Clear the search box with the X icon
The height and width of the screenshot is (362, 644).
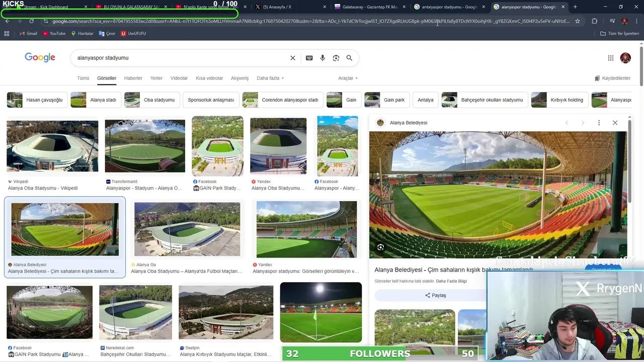tap(292, 58)
